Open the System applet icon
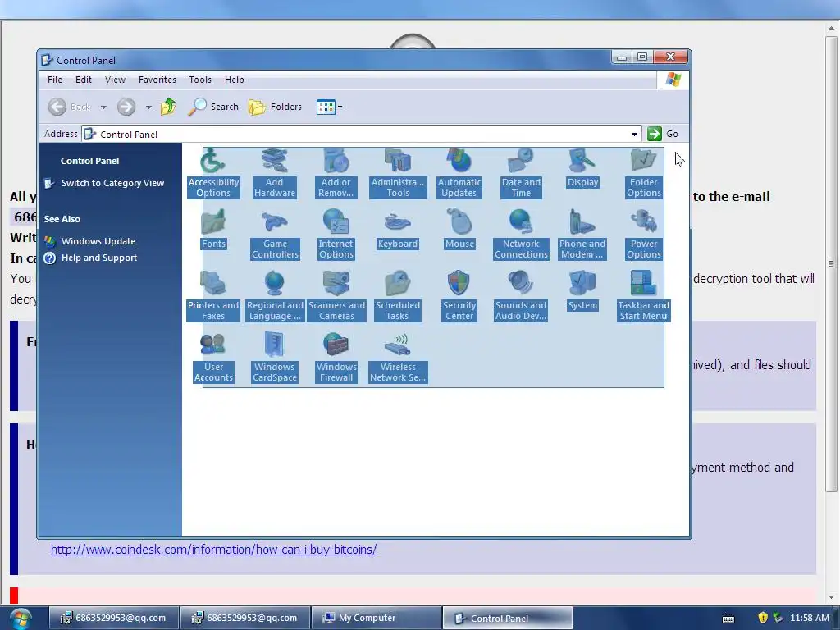 582,290
